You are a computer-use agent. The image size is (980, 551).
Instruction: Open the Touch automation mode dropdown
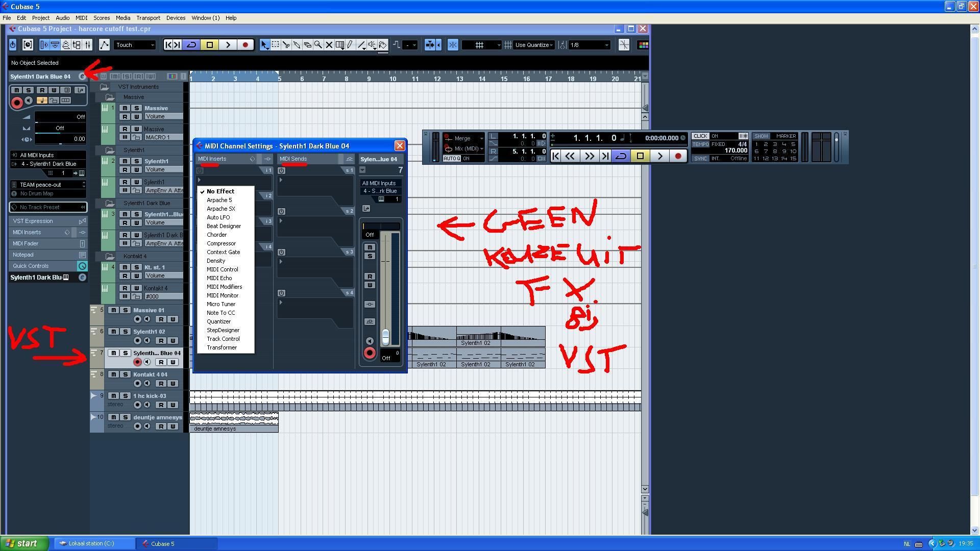pyautogui.click(x=135, y=45)
